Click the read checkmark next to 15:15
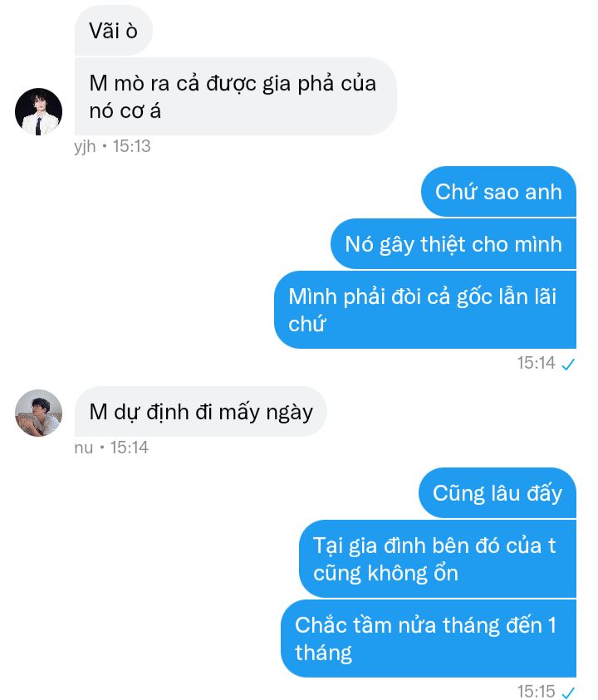598x700 pixels. click(x=568, y=693)
